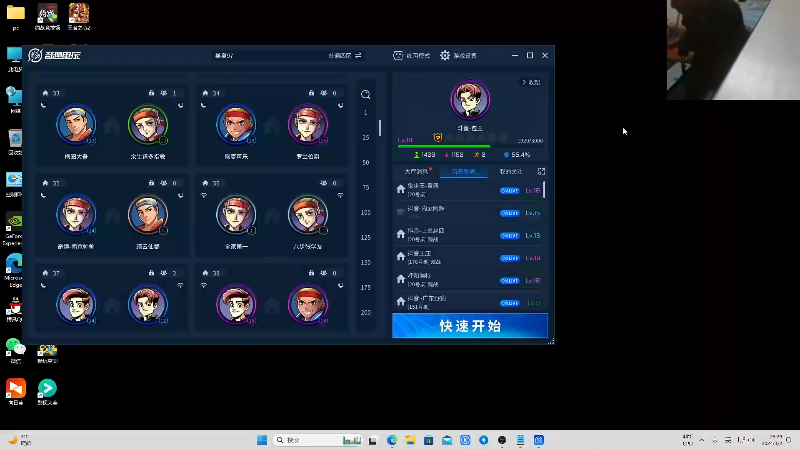Click the friends list scrollbar thumb
Image resolution: width=800 pixels, height=450 pixels.
(544, 189)
